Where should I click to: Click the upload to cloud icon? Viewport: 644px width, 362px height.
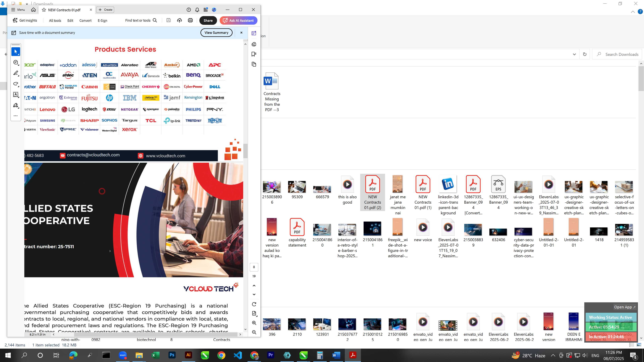point(179,20)
